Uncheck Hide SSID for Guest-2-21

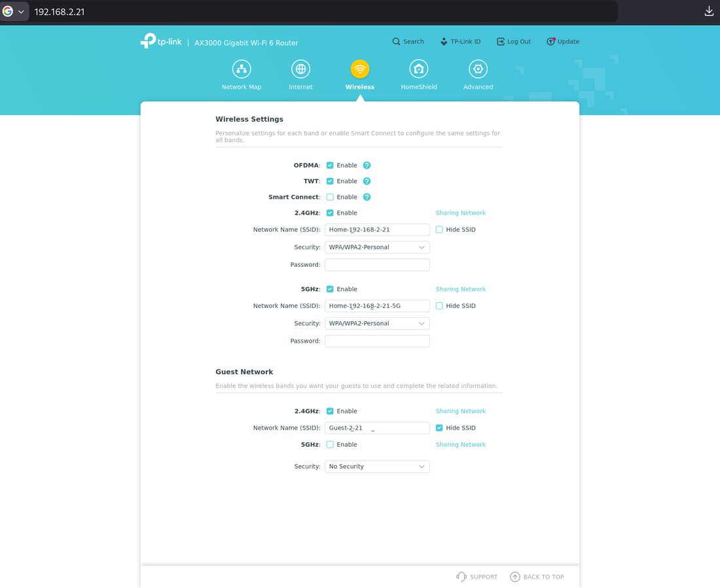[x=439, y=428]
